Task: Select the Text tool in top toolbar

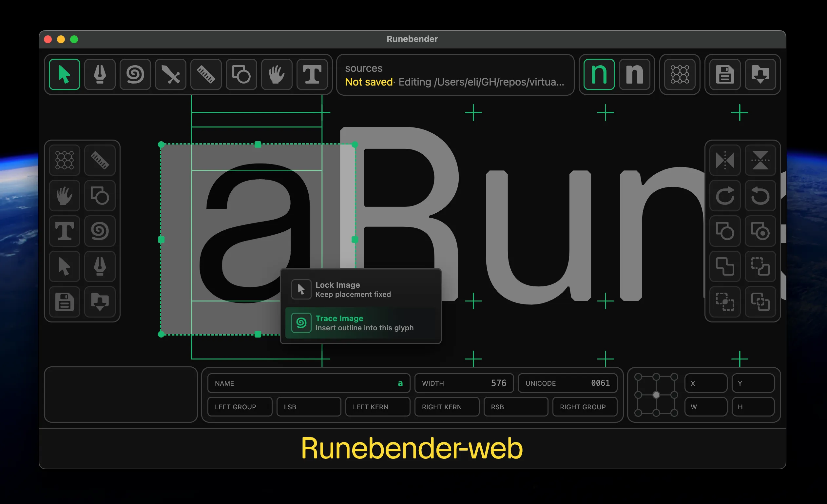Action: pyautogui.click(x=312, y=74)
